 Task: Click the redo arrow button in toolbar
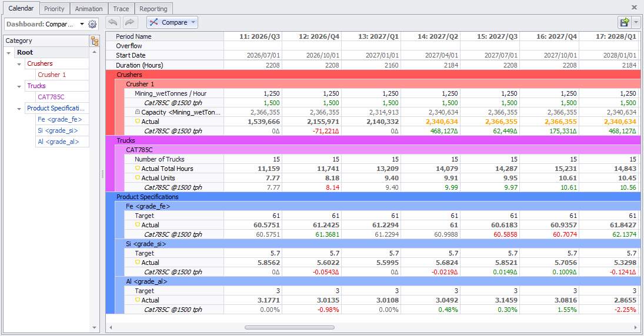pos(129,22)
